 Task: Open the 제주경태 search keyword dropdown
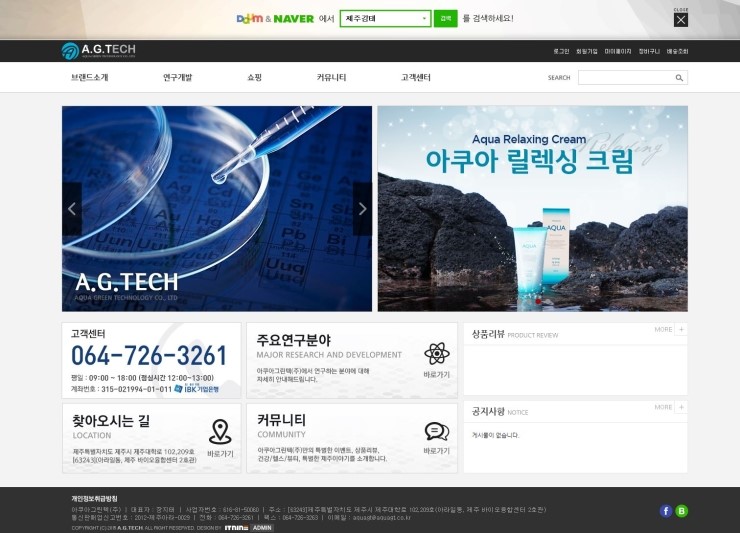tap(385, 18)
